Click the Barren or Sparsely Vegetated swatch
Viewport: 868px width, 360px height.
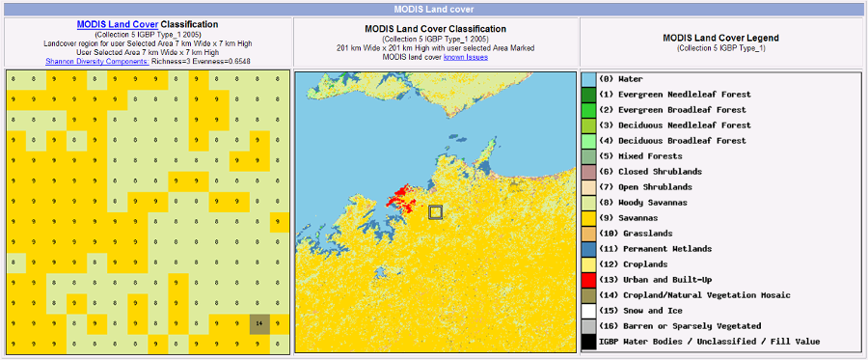pos(589,326)
